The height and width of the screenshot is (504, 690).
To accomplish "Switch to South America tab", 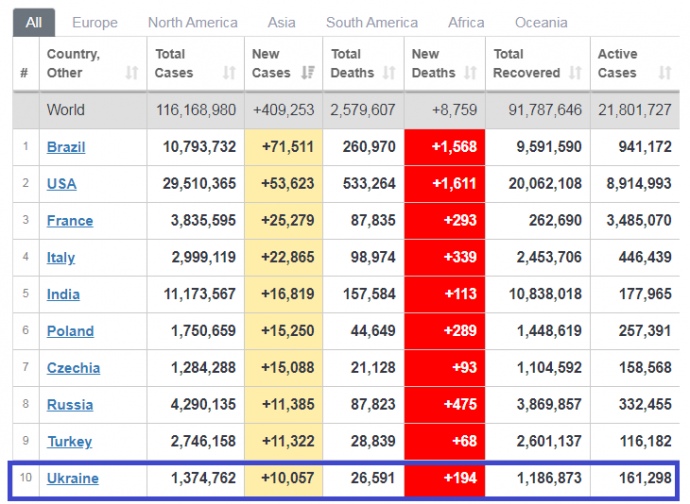I will 372,22.
